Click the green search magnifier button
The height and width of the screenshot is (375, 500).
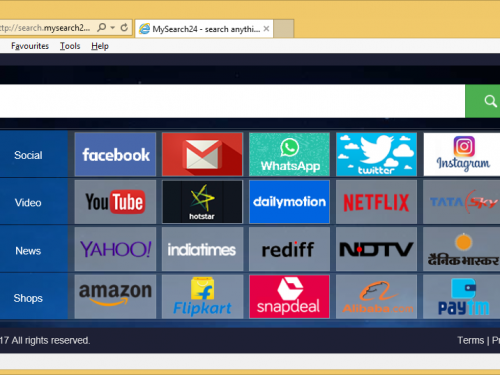pos(483,101)
